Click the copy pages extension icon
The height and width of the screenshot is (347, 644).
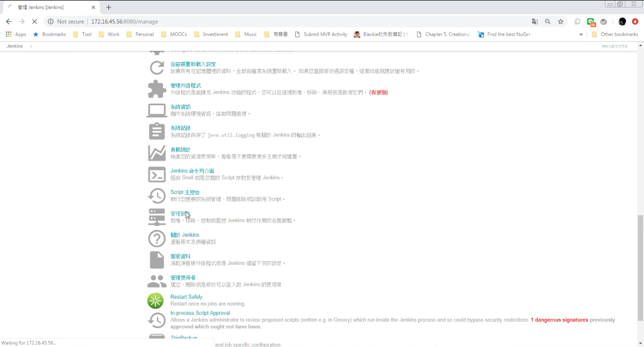[x=578, y=22]
